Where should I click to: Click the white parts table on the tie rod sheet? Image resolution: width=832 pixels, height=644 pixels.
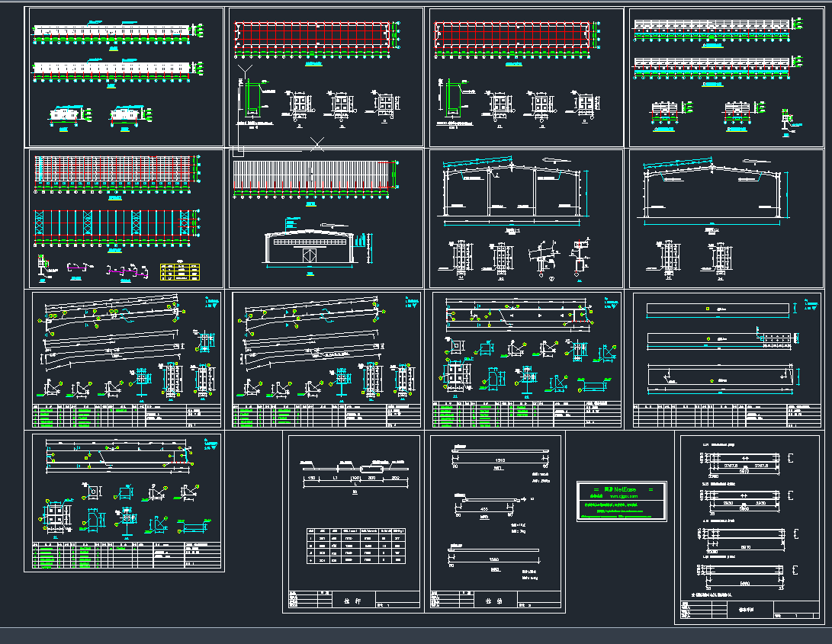(356, 546)
